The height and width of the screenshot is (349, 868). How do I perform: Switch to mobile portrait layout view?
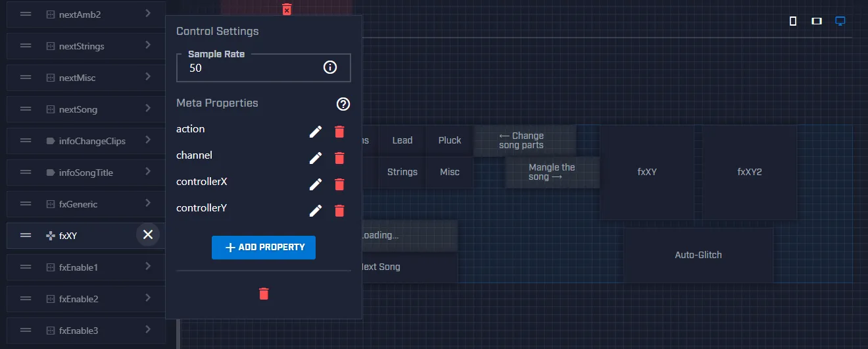[793, 21]
